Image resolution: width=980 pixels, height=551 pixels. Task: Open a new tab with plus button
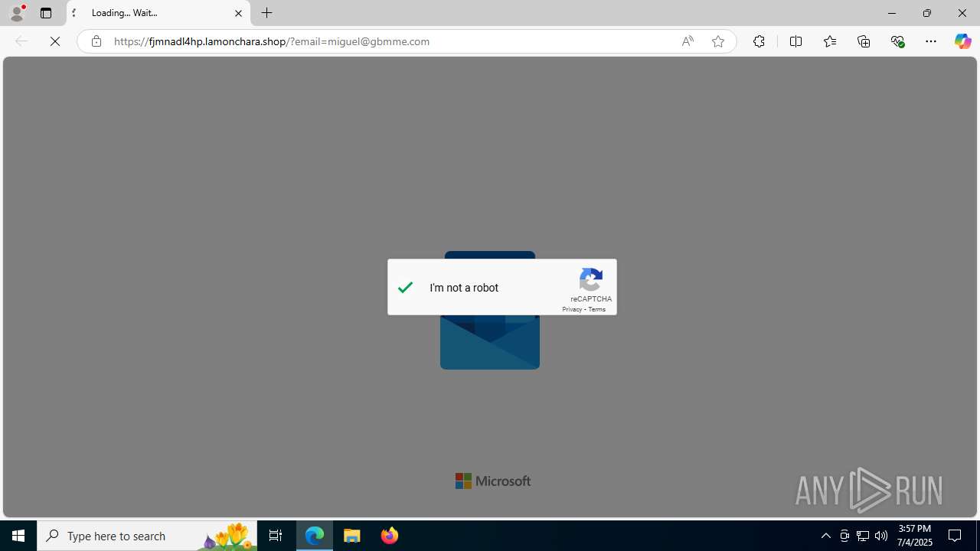267,13
